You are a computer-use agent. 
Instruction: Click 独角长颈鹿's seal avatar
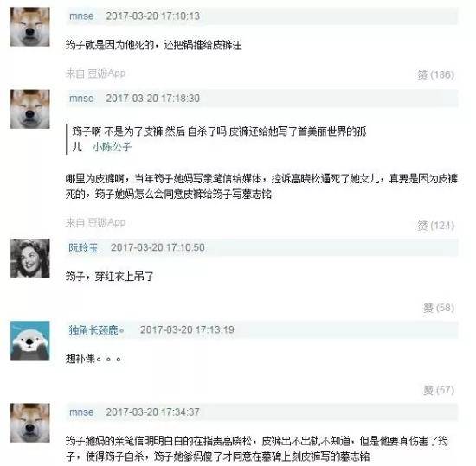click(30, 341)
